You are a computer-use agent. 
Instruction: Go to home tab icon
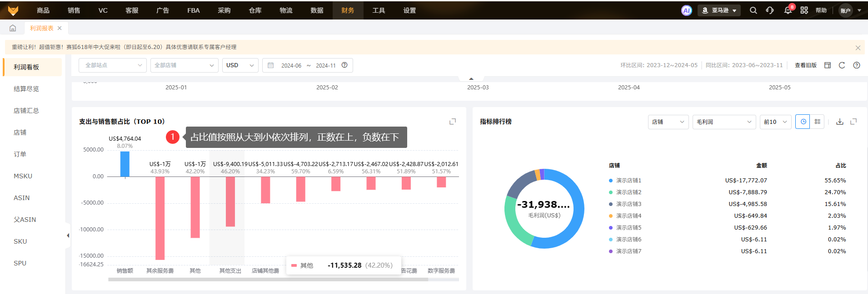coord(13,28)
